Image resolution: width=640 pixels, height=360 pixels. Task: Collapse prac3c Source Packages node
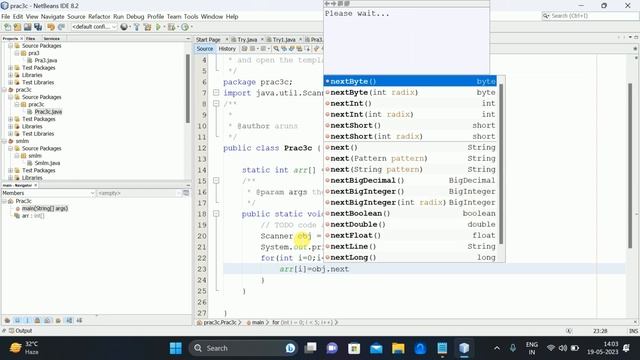[11, 97]
